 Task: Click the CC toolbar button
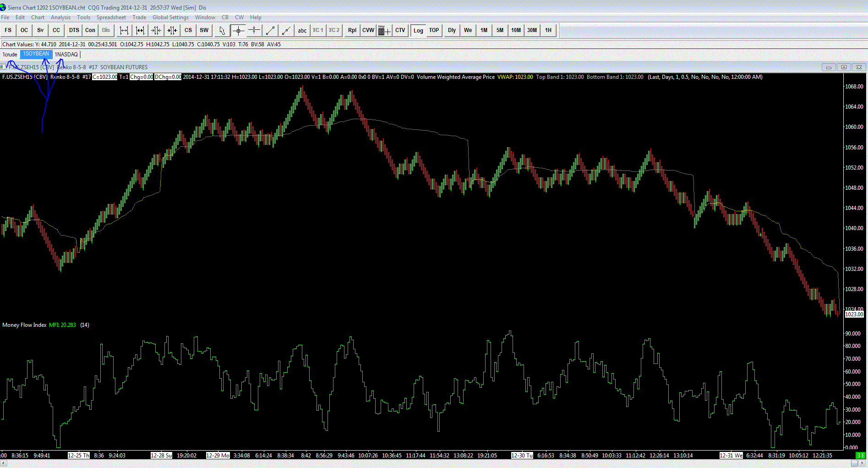pyautogui.click(x=56, y=30)
